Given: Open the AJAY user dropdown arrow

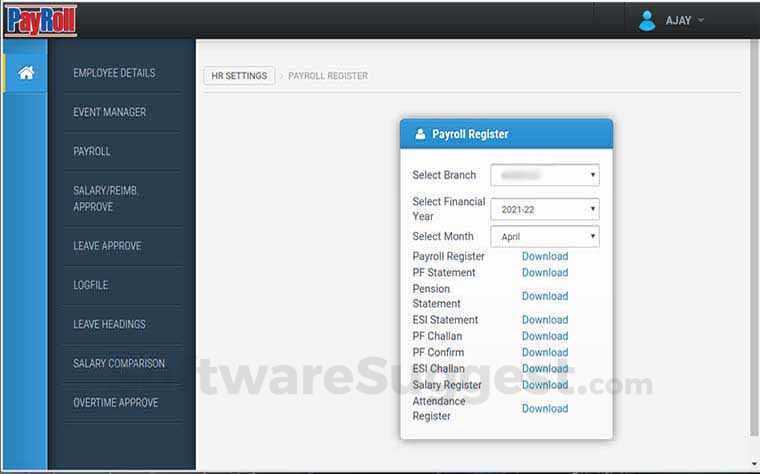Looking at the screenshot, I should 700,20.
